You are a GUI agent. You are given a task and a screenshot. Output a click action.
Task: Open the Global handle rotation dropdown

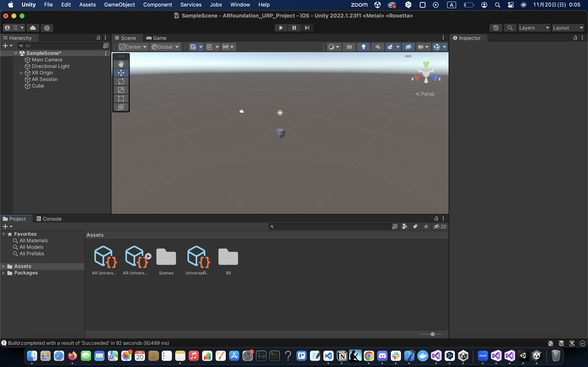click(165, 47)
